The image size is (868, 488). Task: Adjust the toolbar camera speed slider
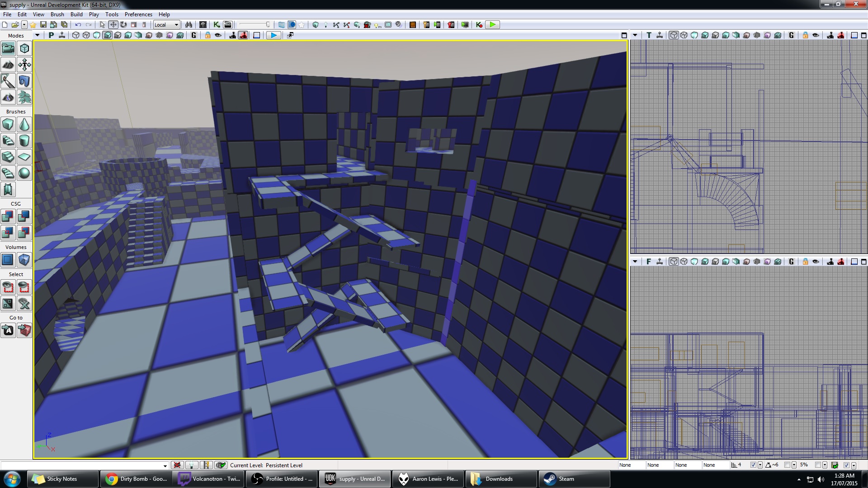255,24
